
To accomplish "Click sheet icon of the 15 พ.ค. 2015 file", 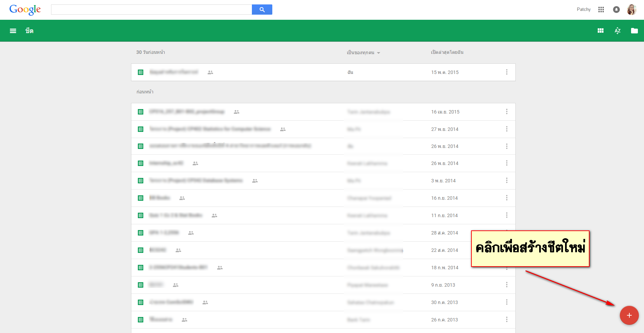I will click(x=141, y=72).
